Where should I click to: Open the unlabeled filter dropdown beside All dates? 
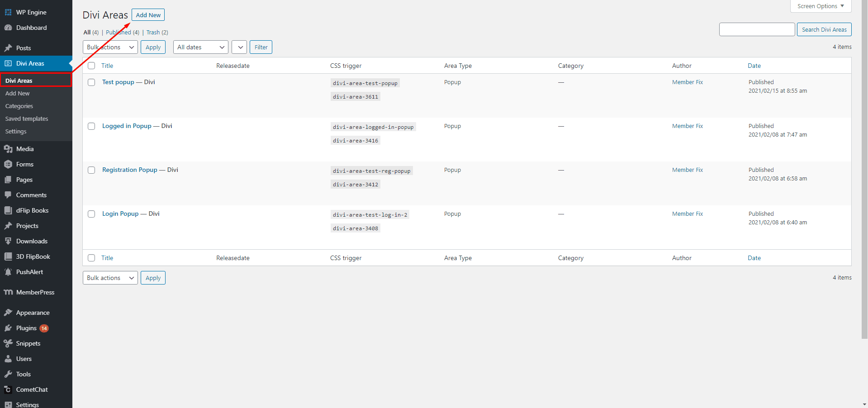pos(239,47)
